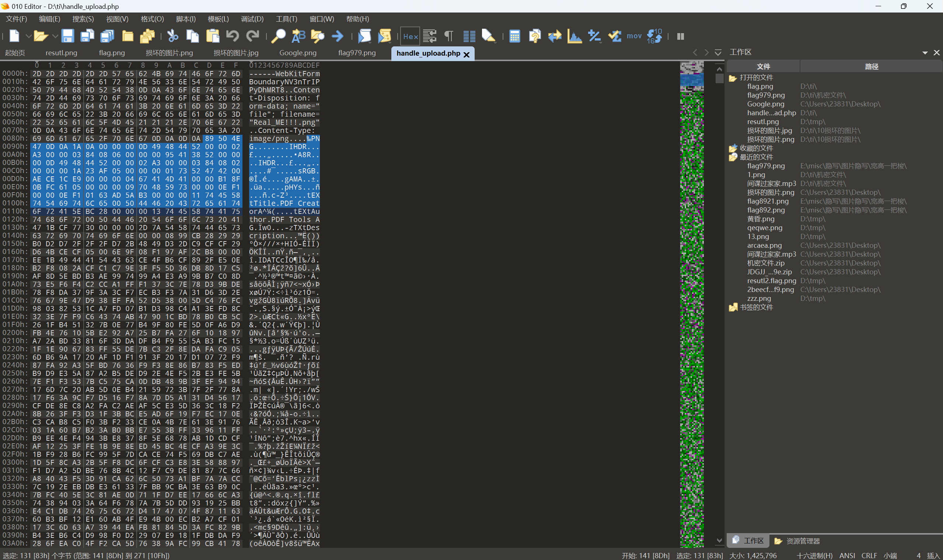Toggle Hex edit mode button
943x560 pixels.
tap(410, 36)
